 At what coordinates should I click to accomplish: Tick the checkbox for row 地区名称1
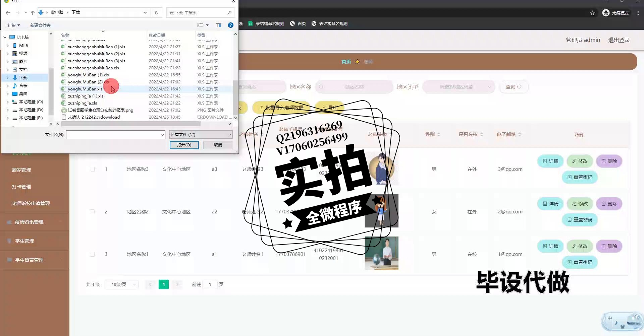[x=92, y=254]
